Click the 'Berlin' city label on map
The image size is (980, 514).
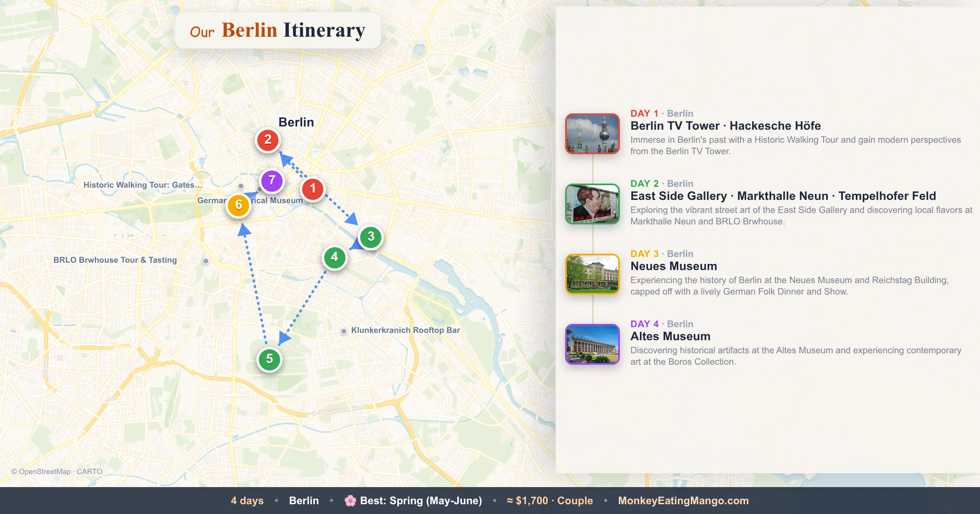[296, 122]
